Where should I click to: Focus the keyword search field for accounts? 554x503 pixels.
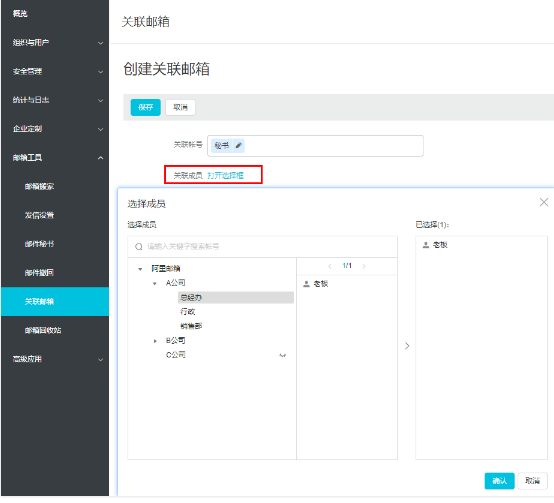click(x=263, y=247)
